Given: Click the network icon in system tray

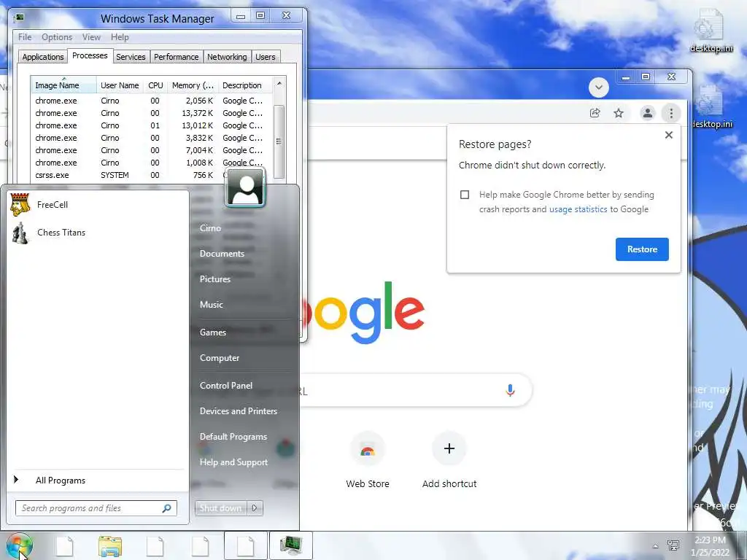Looking at the screenshot, I should (673, 545).
